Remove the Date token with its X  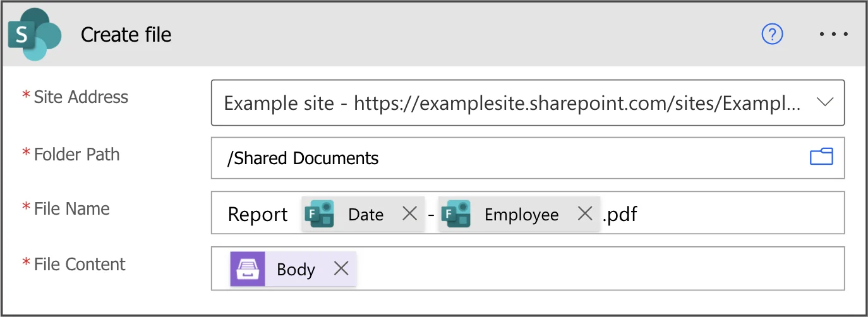point(410,214)
